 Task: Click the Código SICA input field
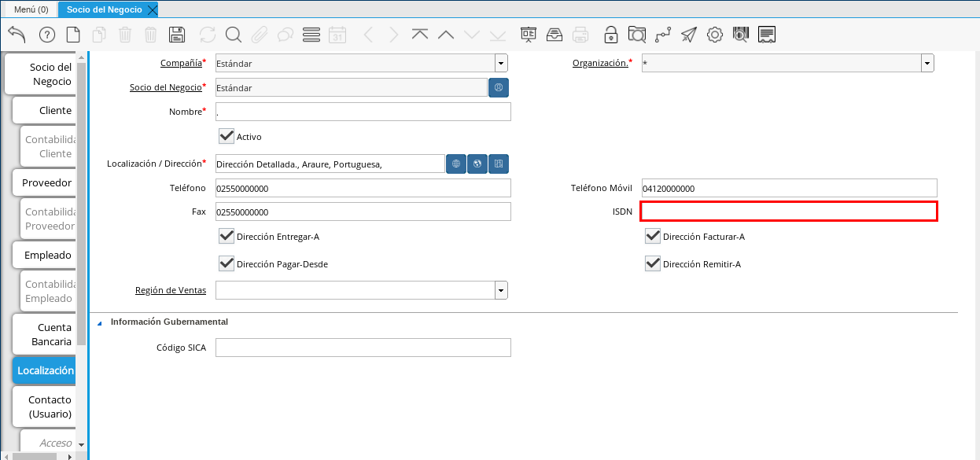(363, 348)
